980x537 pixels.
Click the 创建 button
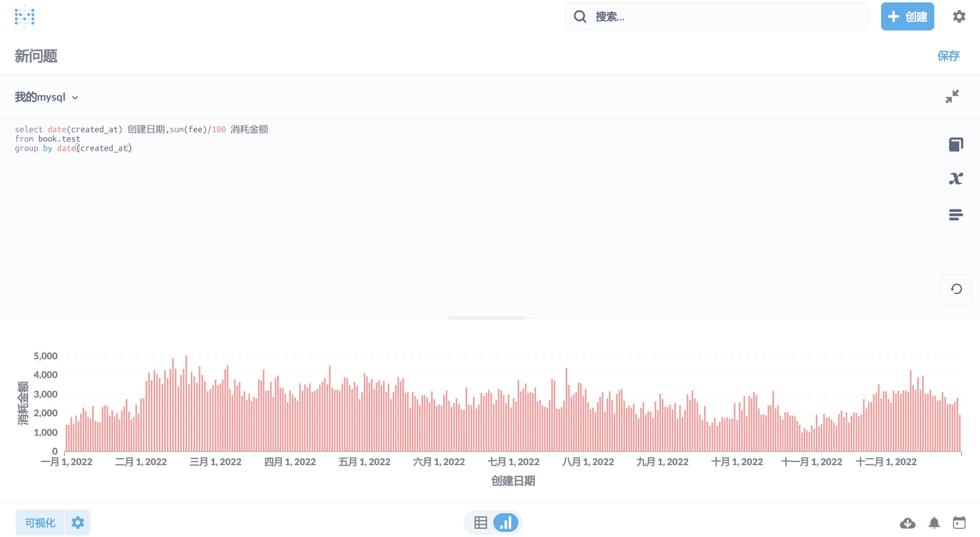[x=907, y=16]
